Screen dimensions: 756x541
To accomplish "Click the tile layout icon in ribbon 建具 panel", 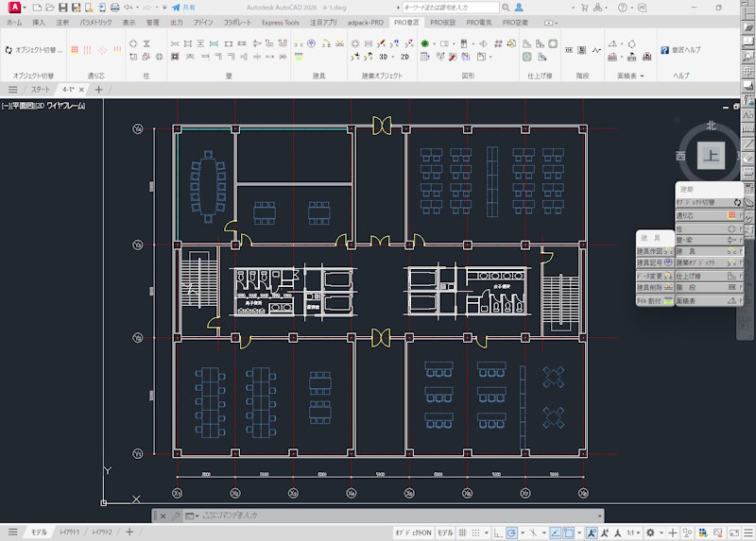I will point(299,57).
